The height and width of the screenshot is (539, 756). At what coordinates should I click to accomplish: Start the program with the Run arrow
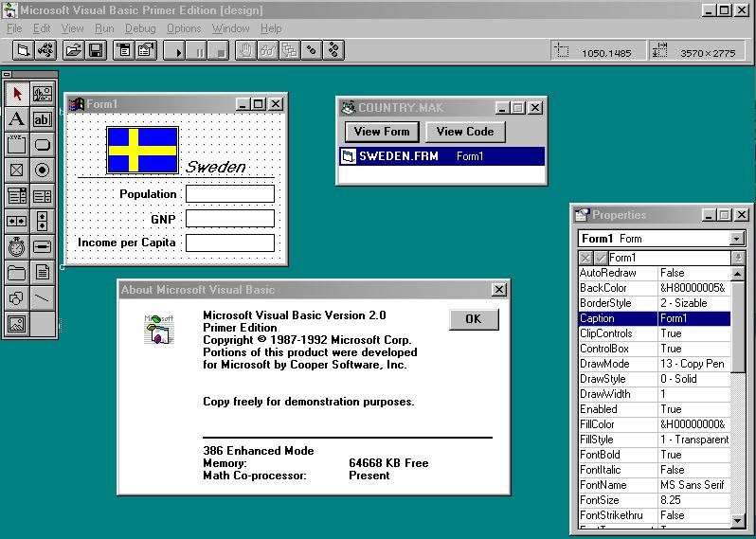[174, 50]
